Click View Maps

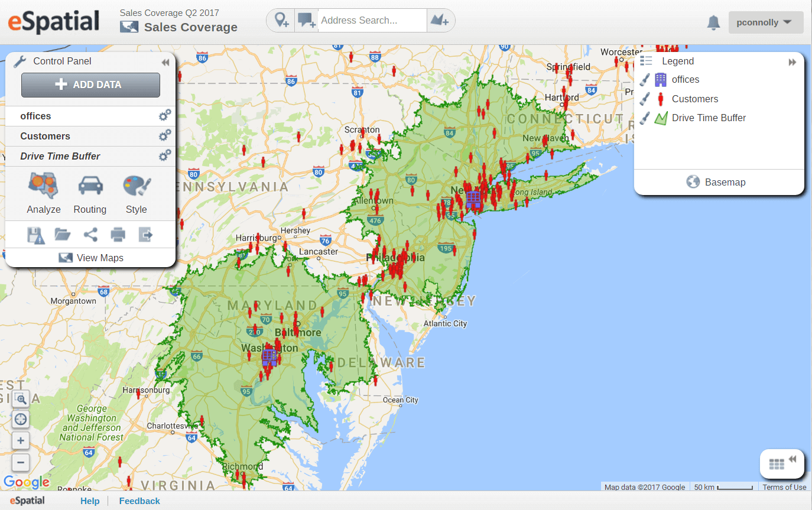pos(90,258)
